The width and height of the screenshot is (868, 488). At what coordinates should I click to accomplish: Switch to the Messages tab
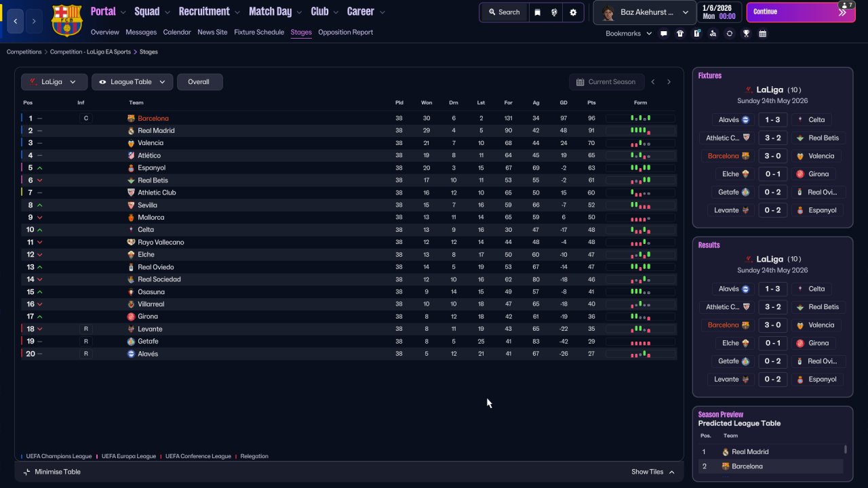pos(141,32)
